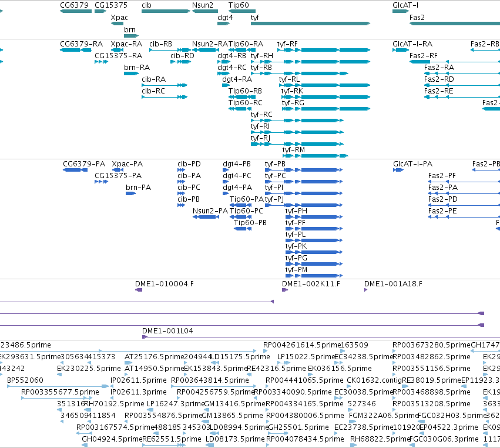This screenshot has height=448, width=500.
Task: Click transcript tyf-RF
Action: coord(287,44)
